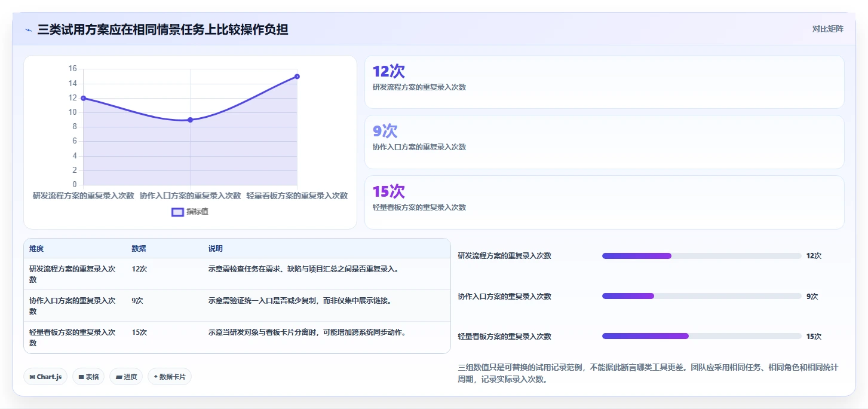The width and height of the screenshot is (868, 409).
Task: Click x-axis label 协作入口方案的重复录入次数 on chart
Action: 191,196
